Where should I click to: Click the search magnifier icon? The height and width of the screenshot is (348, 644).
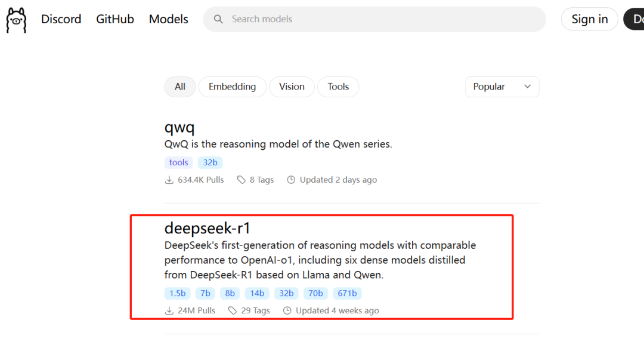pos(218,19)
